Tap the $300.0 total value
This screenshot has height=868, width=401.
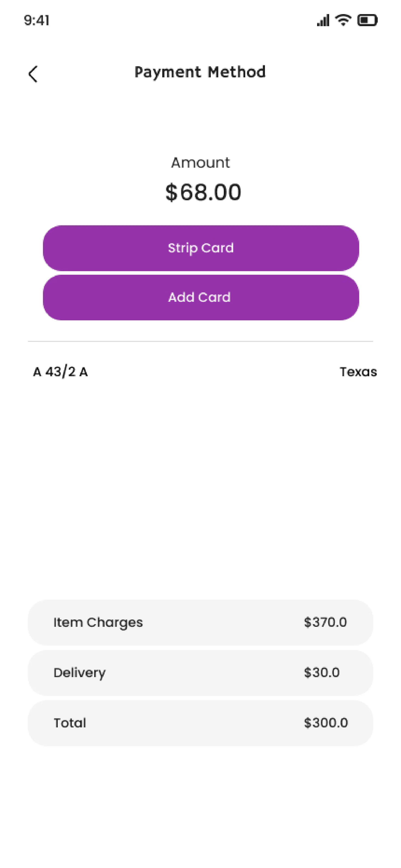pos(326,723)
